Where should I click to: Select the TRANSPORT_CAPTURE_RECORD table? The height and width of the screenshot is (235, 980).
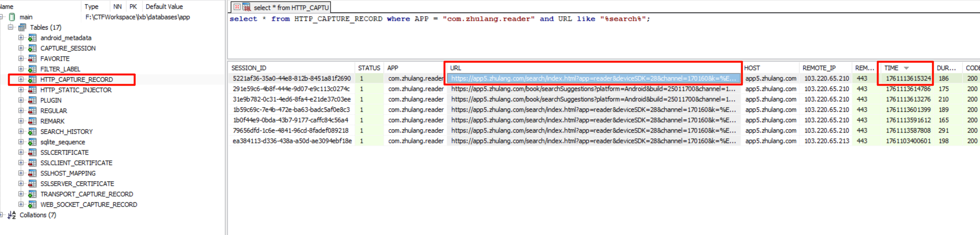(x=86, y=194)
